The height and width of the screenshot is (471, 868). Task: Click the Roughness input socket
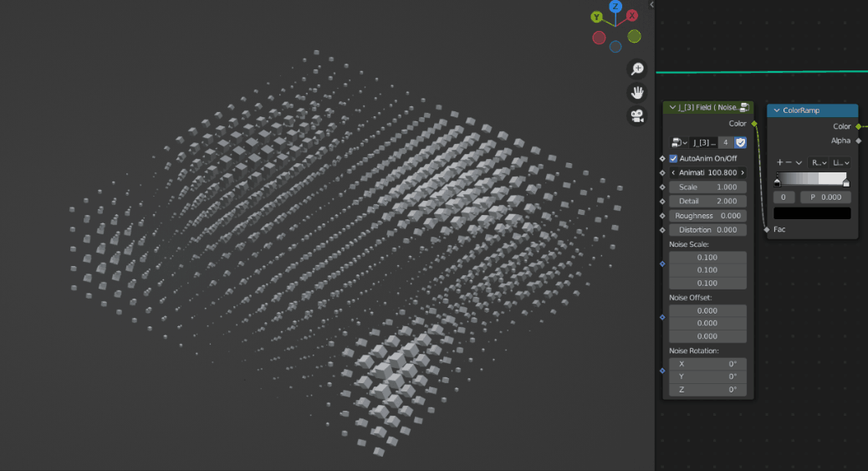(662, 216)
